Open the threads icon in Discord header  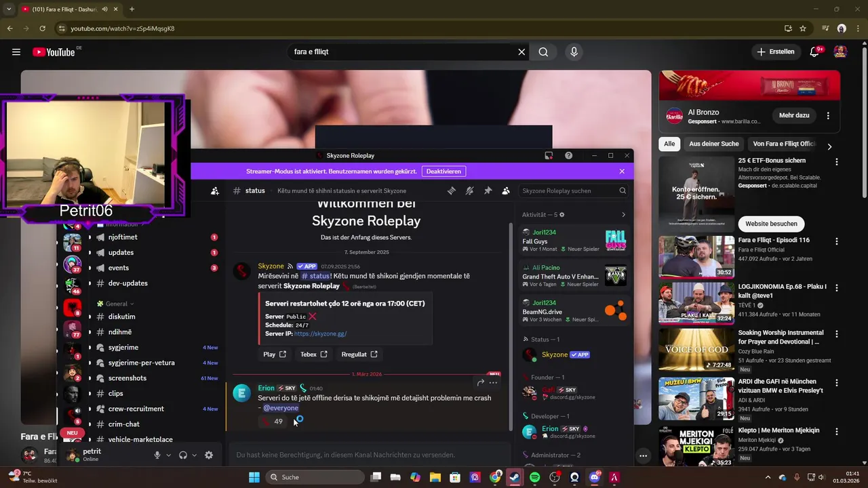pyautogui.click(x=452, y=191)
